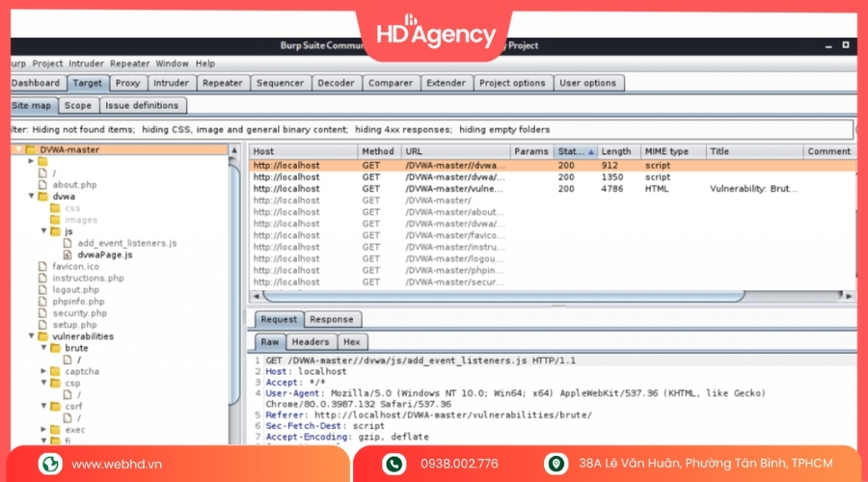Viewport: 868px width, 482px height.
Task: Click the site map tree scroll-up arrow
Action: (x=234, y=150)
